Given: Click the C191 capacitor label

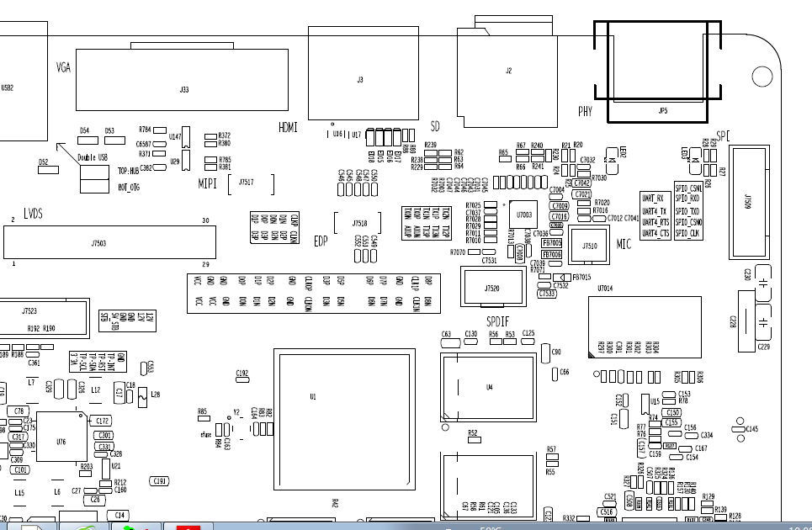Looking at the screenshot, I should (159, 481).
